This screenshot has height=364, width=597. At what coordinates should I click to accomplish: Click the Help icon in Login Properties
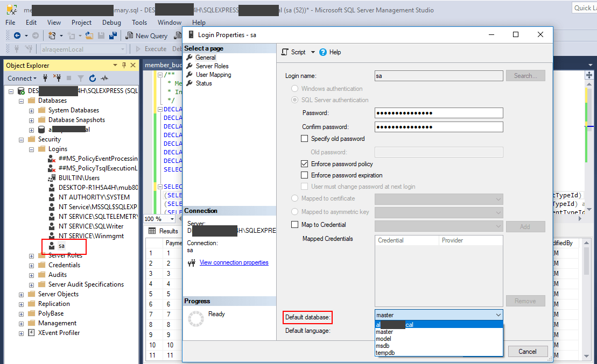pos(323,52)
